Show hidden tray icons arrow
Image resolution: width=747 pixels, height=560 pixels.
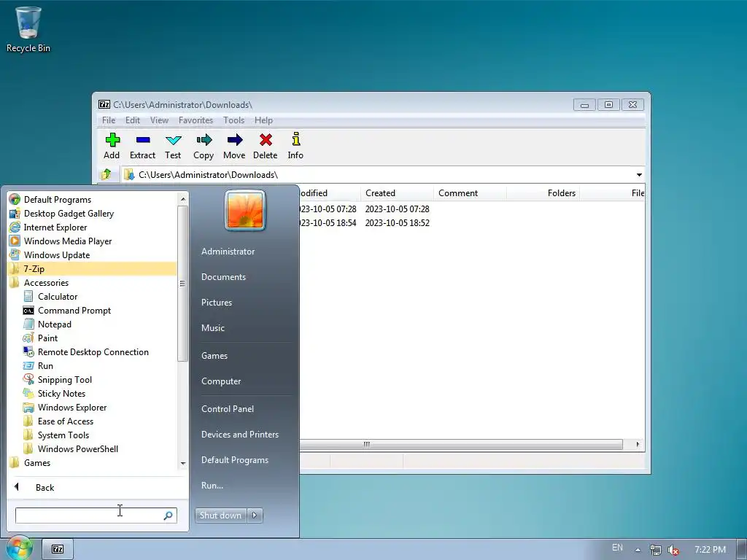(638, 550)
